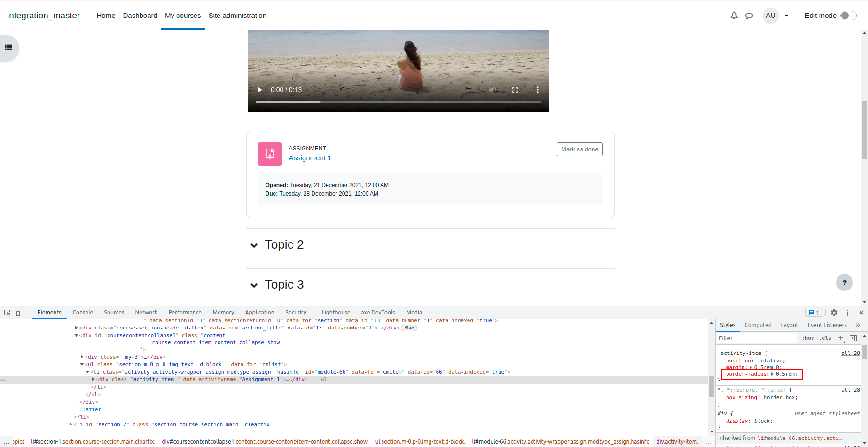The width and height of the screenshot is (868, 447).
Task: Click the Styles Filter input field
Action: tap(757, 338)
